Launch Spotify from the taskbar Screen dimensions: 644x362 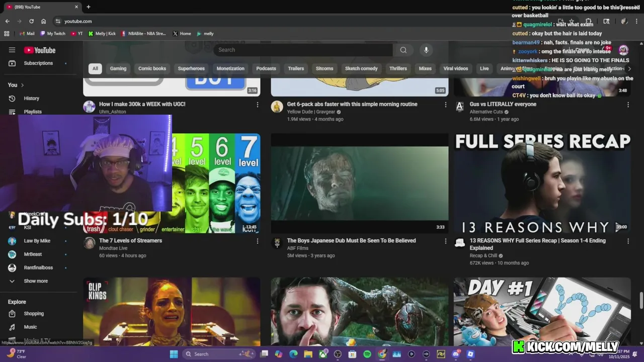(x=367, y=354)
